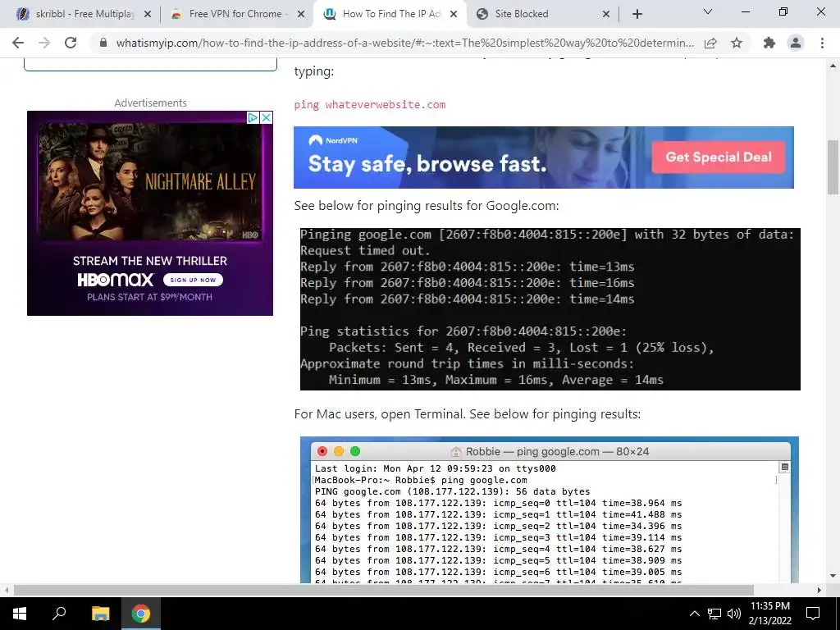
Task: Close the Site Blocked tab
Action: (606, 14)
